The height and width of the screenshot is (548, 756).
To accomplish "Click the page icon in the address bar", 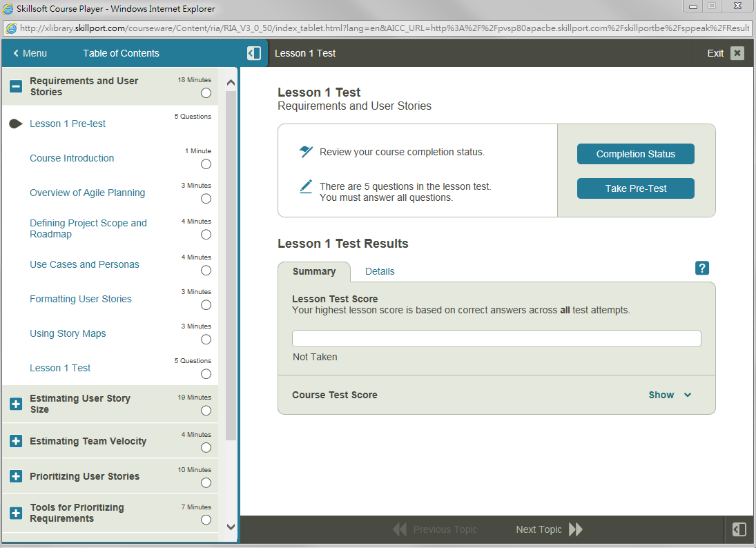I will point(10,28).
